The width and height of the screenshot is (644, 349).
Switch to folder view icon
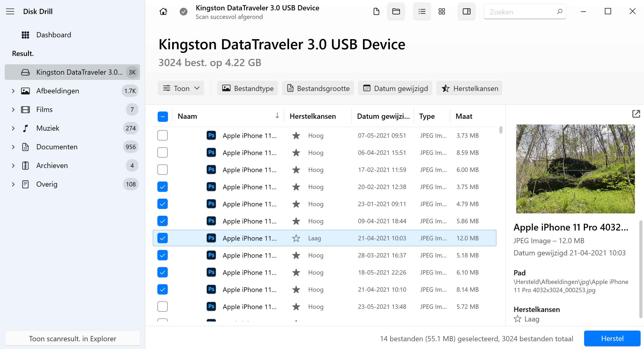[x=396, y=12]
